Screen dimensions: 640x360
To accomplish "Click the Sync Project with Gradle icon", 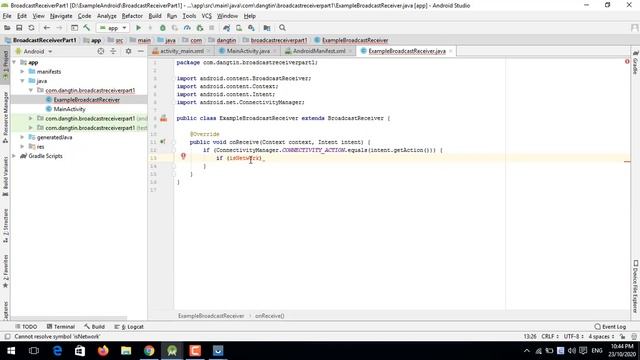I will pyautogui.click(x=227, y=28).
